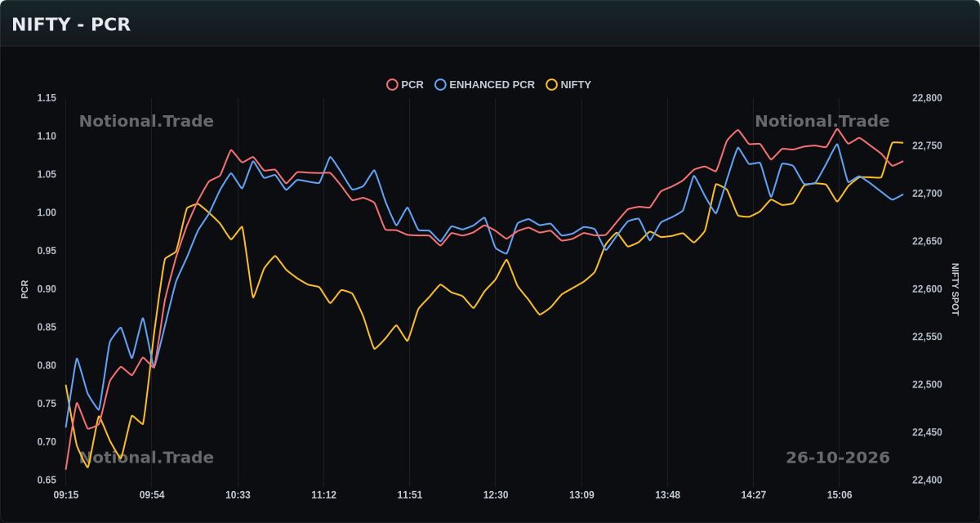Click the 22,450 NIFTY spot axis value
The width and height of the screenshot is (980, 523).
(927, 433)
